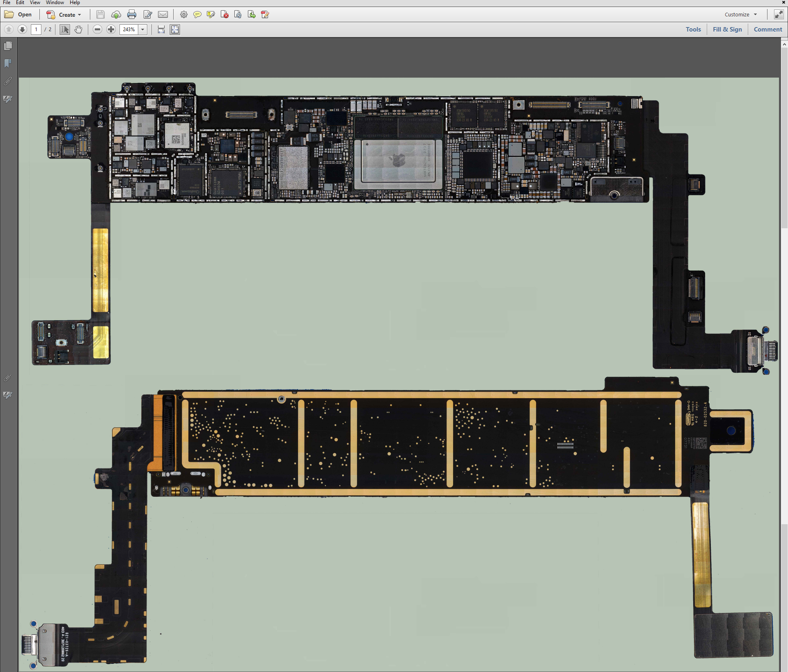The width and height of the screenshot is (788, 672).
Task: Click the cloud upload save icon
Action: point(116,15)
